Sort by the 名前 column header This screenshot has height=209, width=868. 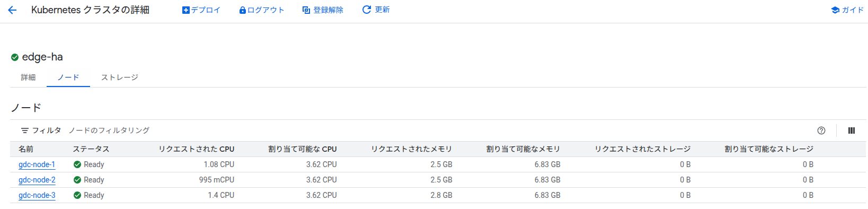tap(26, 149)
